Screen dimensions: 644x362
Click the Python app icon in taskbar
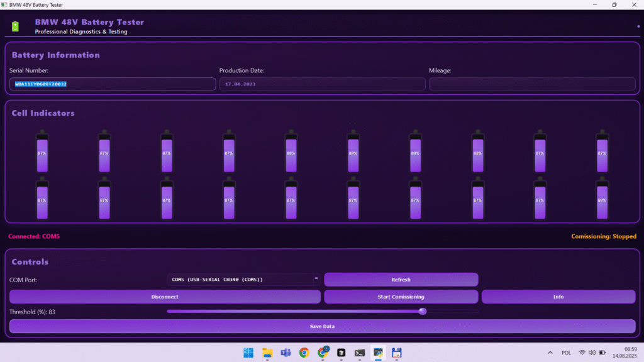[x=379, y=353]
